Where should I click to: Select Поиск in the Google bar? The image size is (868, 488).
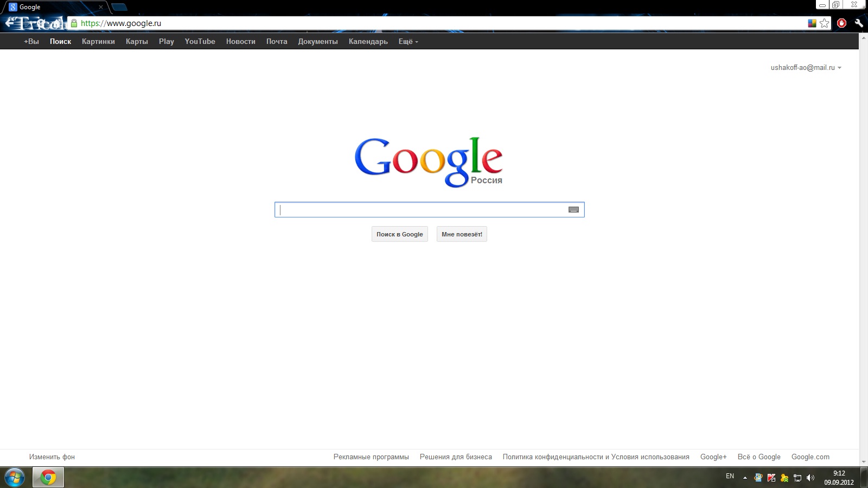coord(60,41)
